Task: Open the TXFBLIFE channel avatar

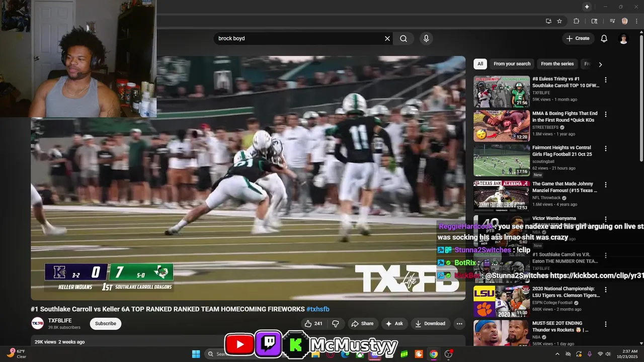Action: tap(37, 323)
